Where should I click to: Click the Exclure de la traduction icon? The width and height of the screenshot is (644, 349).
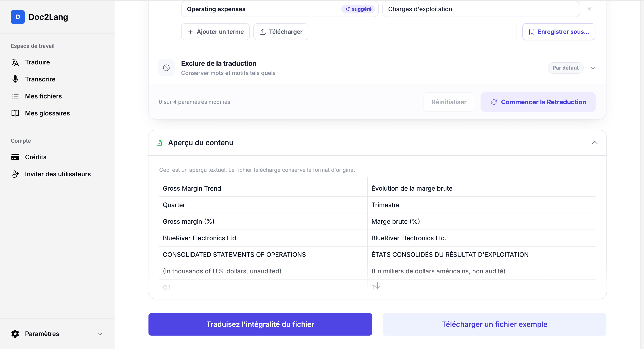pyautogui.click(x=166, y=68)
